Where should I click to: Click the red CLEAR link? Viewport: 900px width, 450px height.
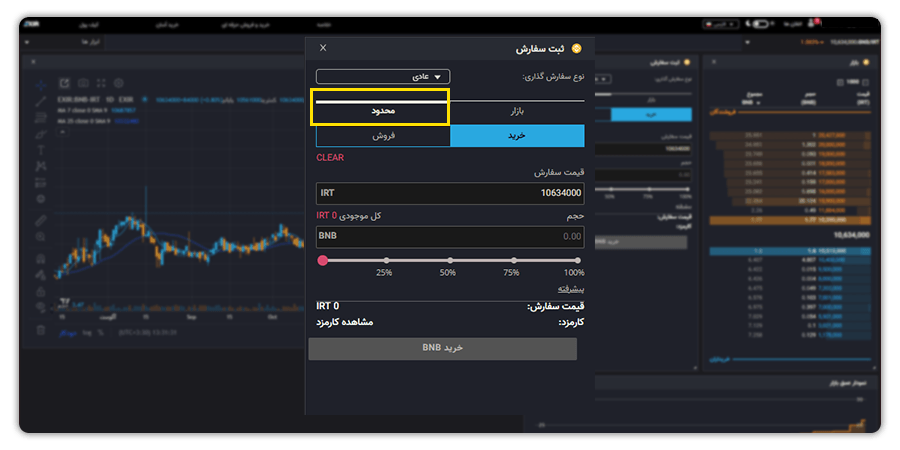(x=330, y=158)
